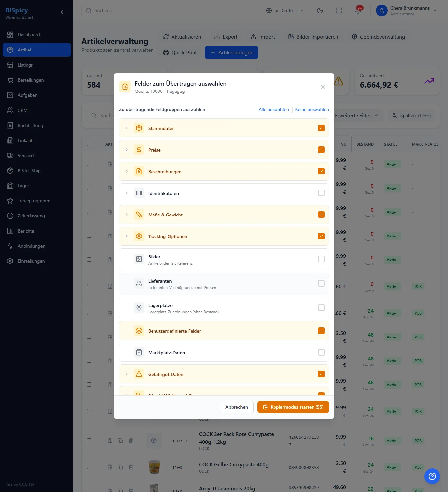Click Keine auswählen link
Image resolution: width=448 pixels, height=492 pixels.
(312, 109)
